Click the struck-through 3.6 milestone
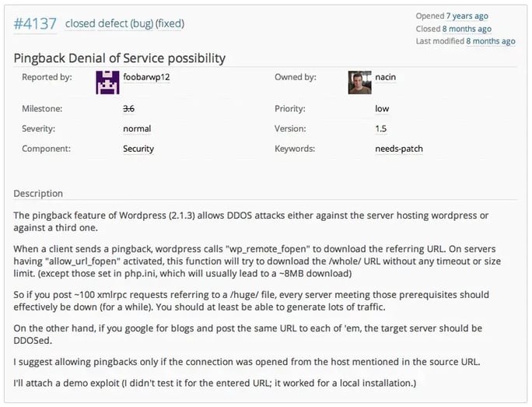The width and height of the screenshot is (532, 407). [x=128, y=109]
